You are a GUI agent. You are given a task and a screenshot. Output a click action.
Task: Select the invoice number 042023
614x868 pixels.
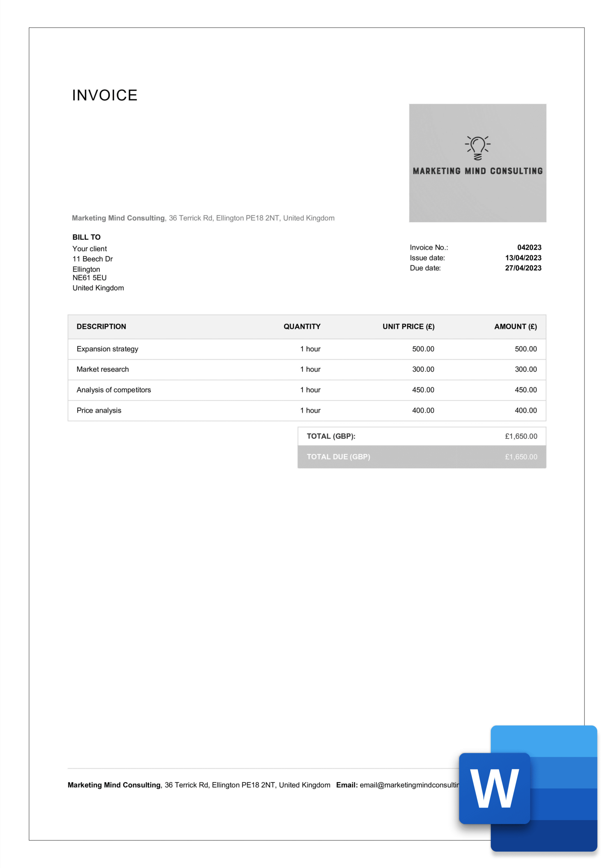(530, 247)
